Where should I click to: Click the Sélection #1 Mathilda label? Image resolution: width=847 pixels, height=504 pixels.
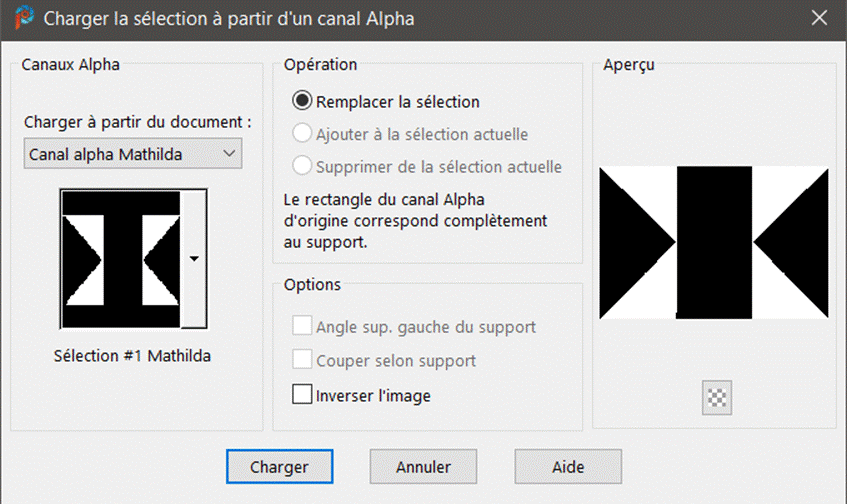(x=132, y=355)
